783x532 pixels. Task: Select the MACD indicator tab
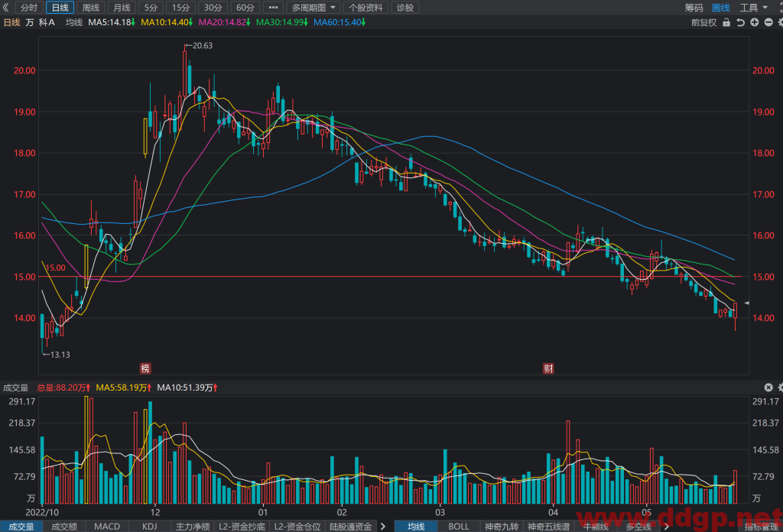[107, 527]
